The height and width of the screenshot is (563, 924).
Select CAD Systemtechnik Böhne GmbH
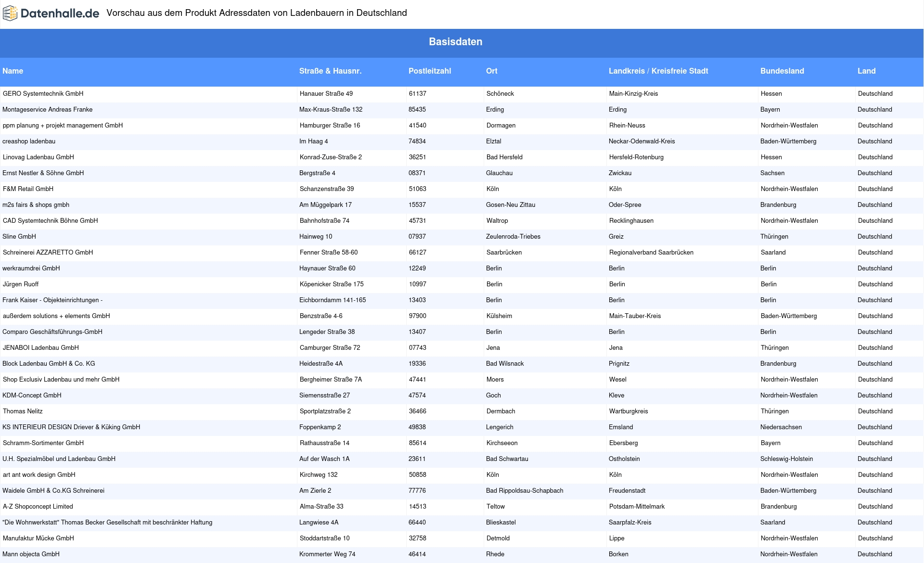coord(51,220)
